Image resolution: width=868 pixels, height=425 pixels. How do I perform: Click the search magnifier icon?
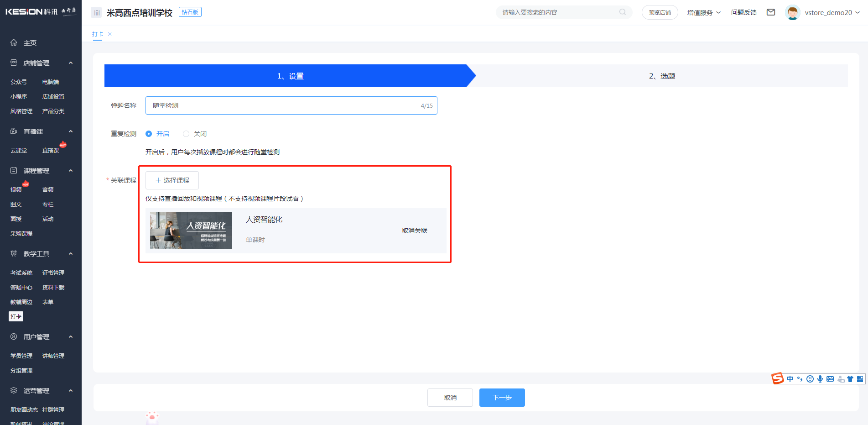(x=622, y=12)
